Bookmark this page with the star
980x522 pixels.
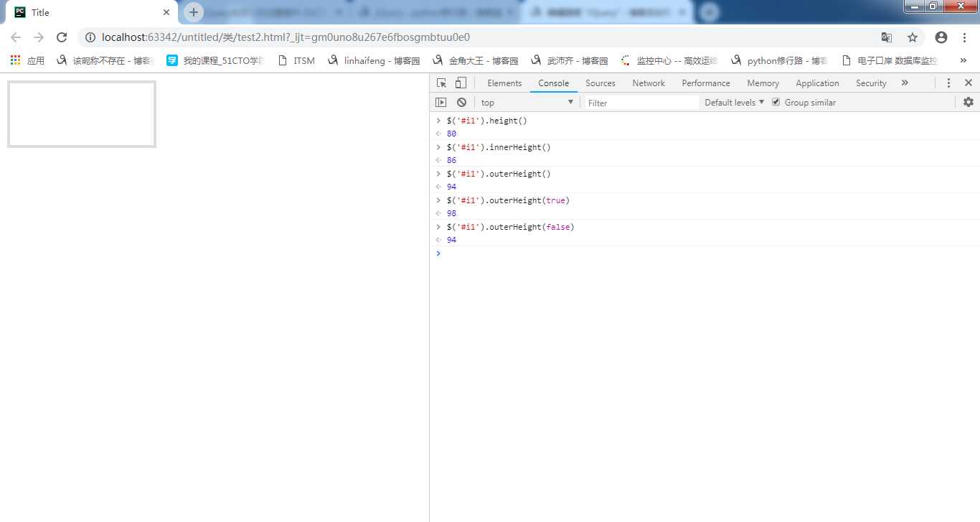point(913,37)
